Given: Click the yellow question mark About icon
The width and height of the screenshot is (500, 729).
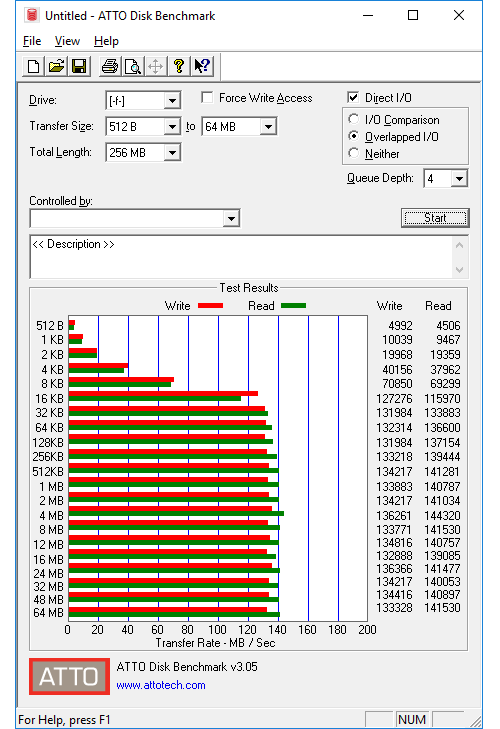Looking at the screenshot, I should [179, 66].
